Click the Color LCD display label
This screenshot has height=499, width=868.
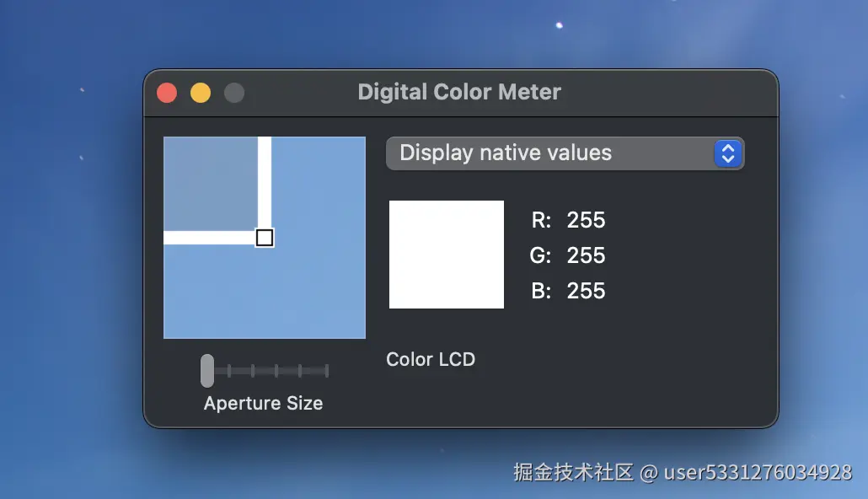pos(431,359)
